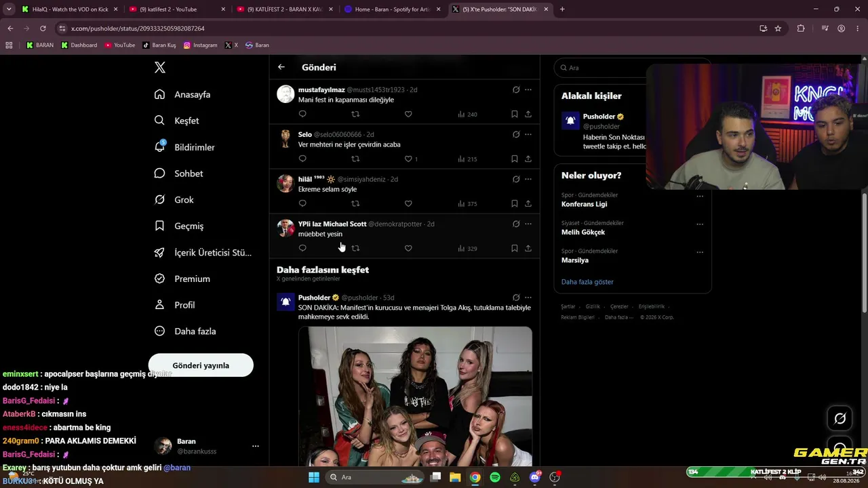Viewport: 868px width, 488px height.
Task: Open more options for hilâl's comment
Action: (x=528, y=179)
